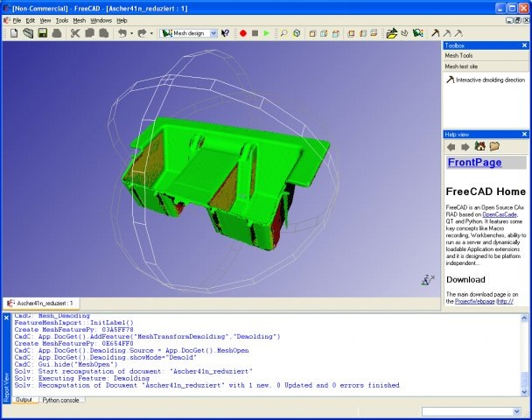The image size is (532, 420).
Task: Open the status bar combo box dropdown
Action: click(516, 411)
